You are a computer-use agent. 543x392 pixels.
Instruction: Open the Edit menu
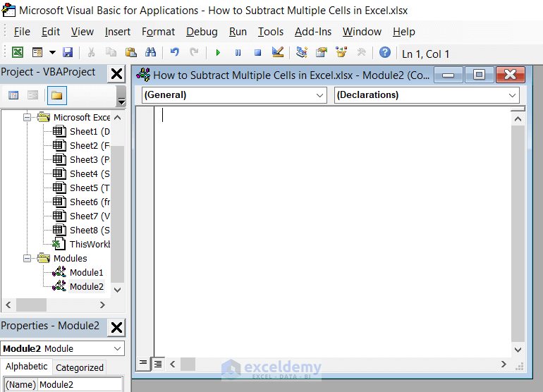coord(51,32)
